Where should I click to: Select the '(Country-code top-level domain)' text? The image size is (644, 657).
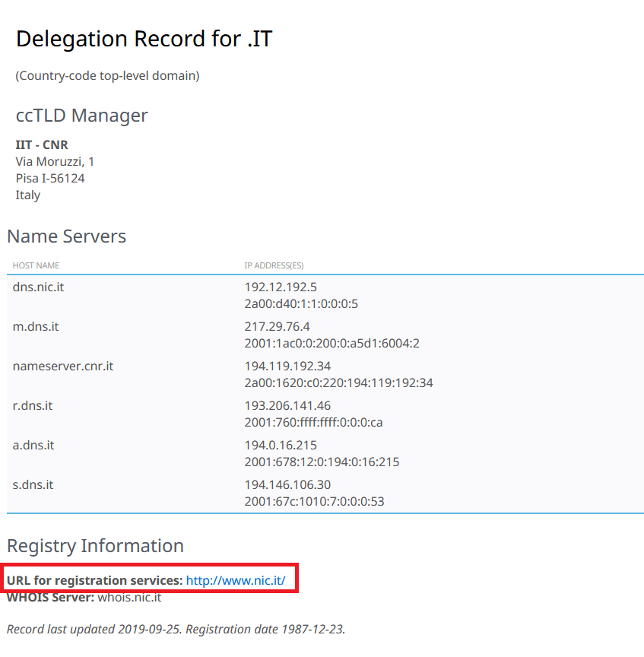coord(107,76)
